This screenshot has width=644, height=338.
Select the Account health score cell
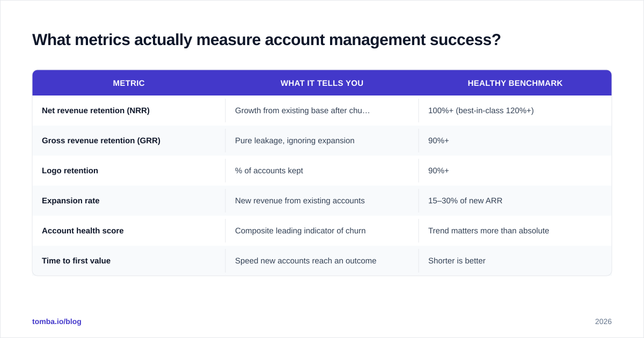coord(129,231)
